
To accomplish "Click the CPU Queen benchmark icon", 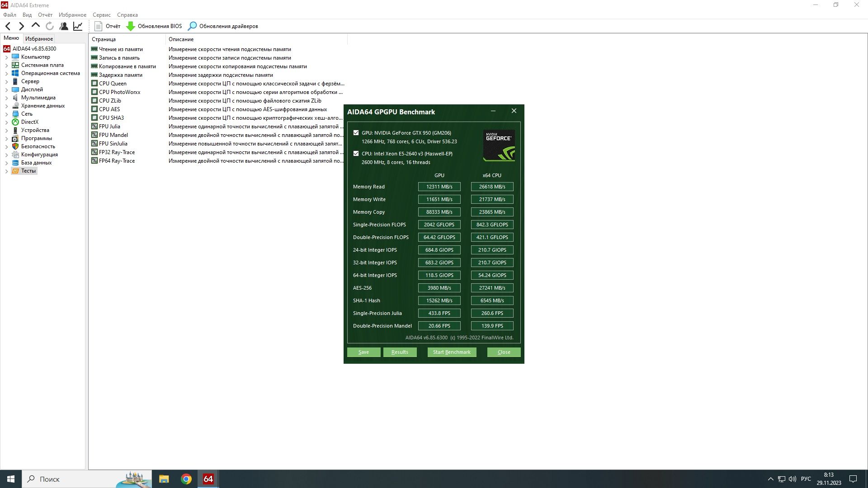I will pos(94,84).
